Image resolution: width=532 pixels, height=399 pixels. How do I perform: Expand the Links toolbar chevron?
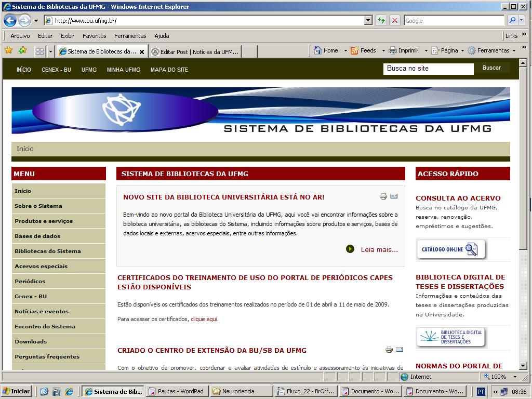click(524, 34)
